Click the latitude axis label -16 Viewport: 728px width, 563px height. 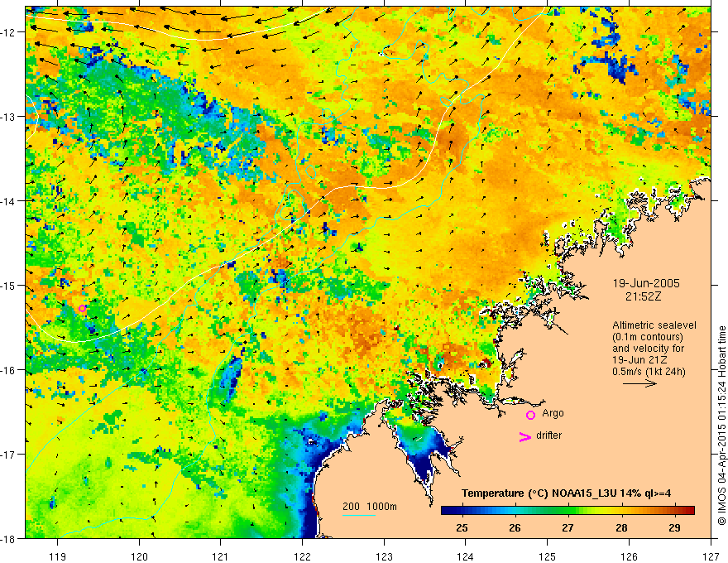(x=9, y=370)
